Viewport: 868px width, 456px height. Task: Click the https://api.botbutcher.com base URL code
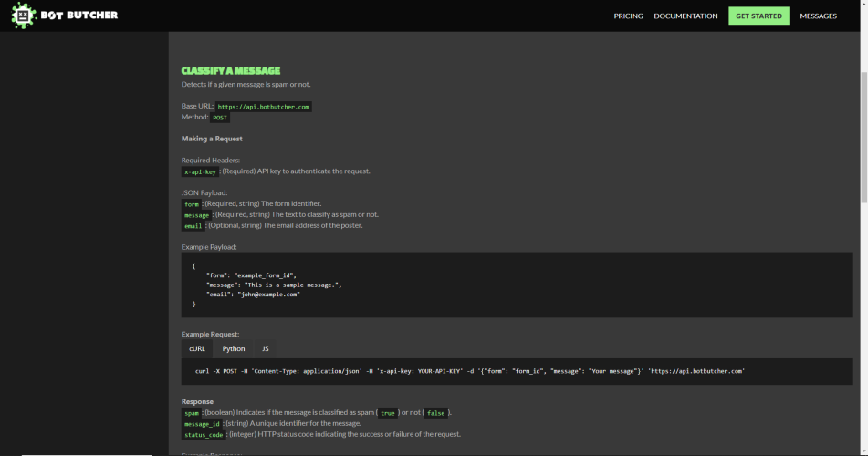pos(264,107)
